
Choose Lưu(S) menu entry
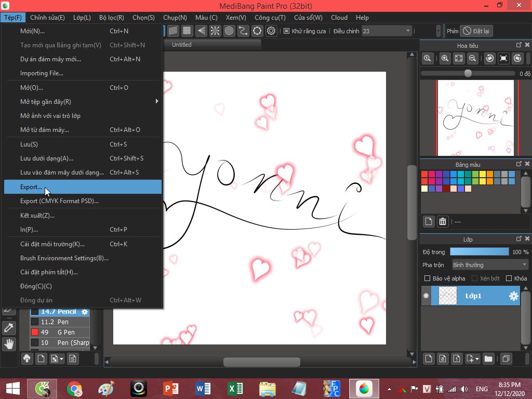[83, 144]
